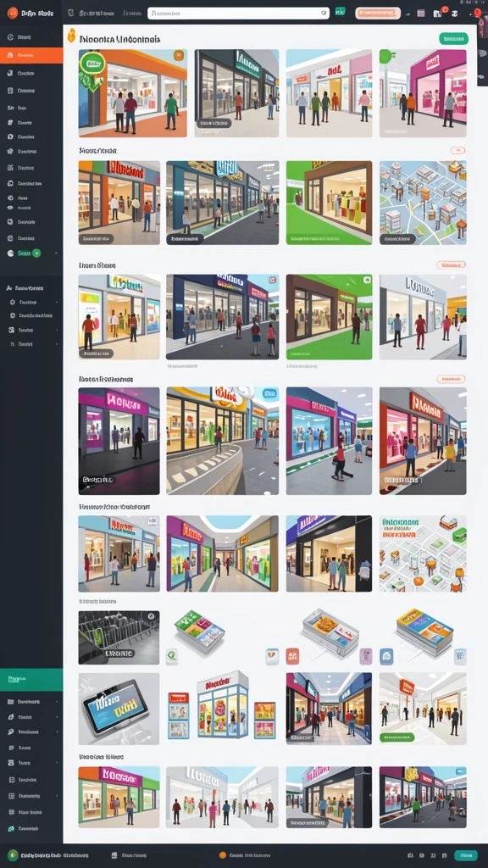Click the small pill button beside the second section heading
This screenshot has height=868, width=488.
pos(458,150)
